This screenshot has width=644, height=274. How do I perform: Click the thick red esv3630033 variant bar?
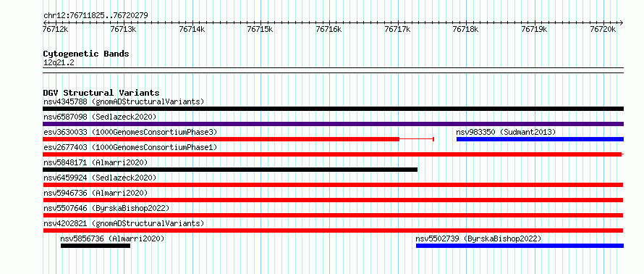click(x=221, y=139)
